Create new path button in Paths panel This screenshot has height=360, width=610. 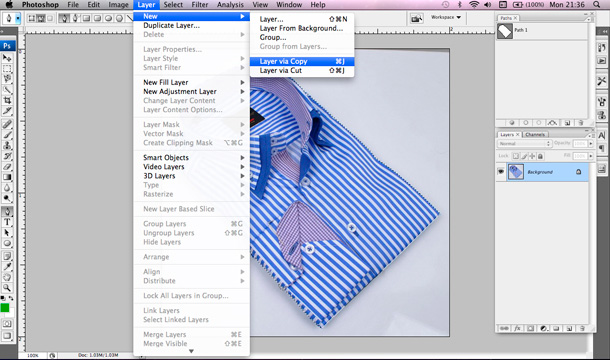tap(567, 123)
